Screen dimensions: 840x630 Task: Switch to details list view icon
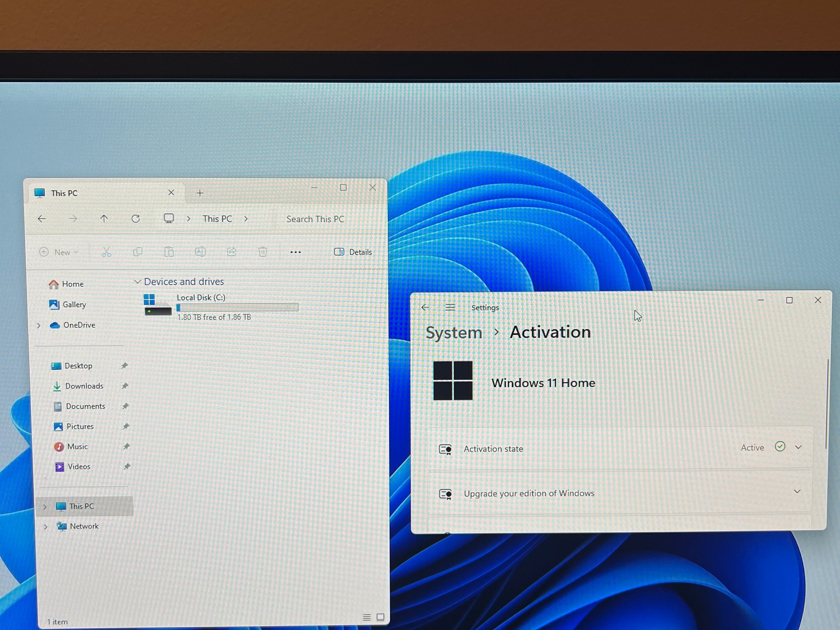pyautogui.click(x=367, y=617)
